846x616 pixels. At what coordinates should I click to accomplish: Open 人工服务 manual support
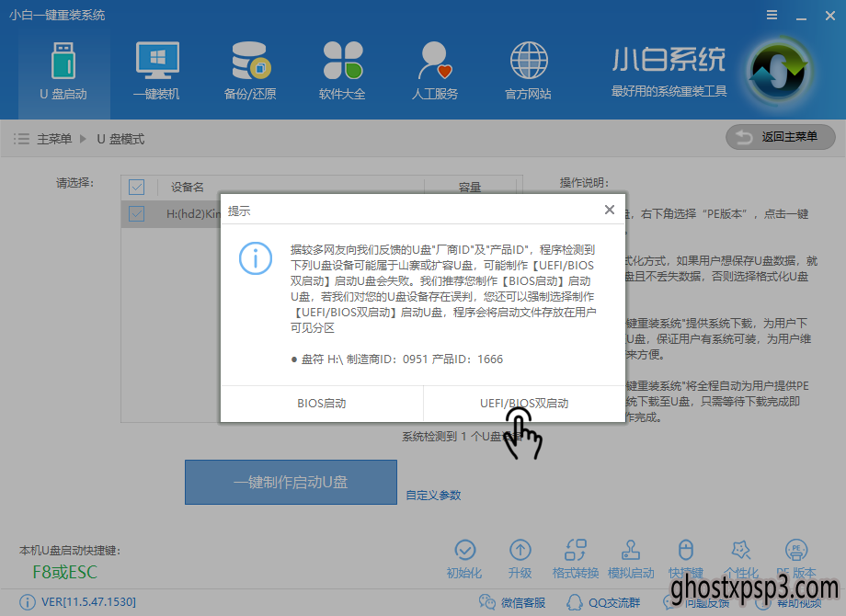point(435,71)
